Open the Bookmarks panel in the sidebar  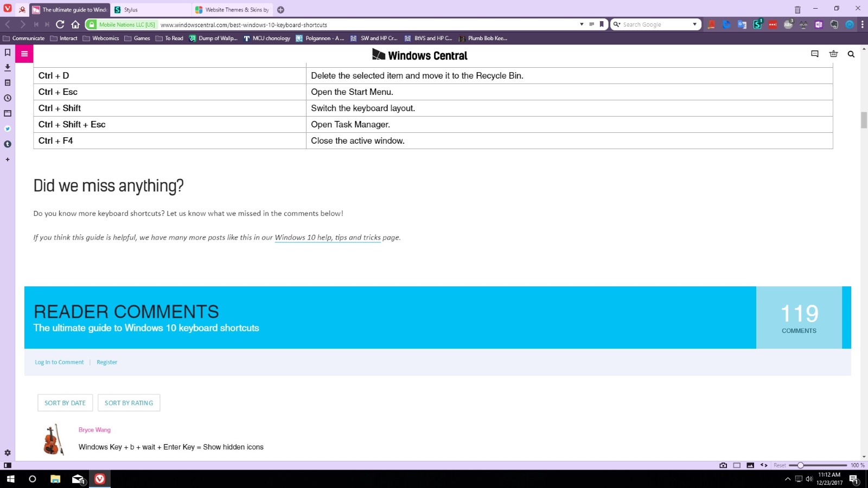[8, 53]
